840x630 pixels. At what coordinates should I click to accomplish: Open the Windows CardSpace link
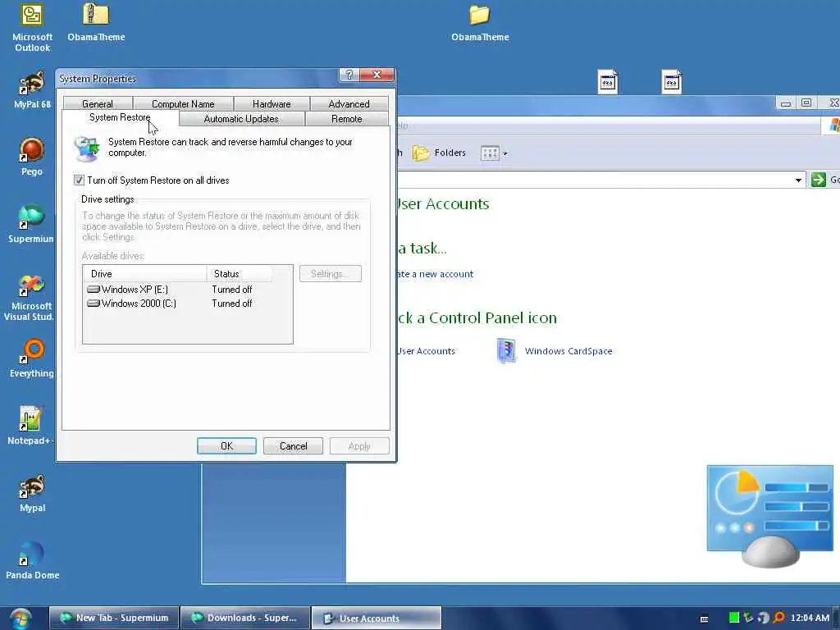pos(568,351)
